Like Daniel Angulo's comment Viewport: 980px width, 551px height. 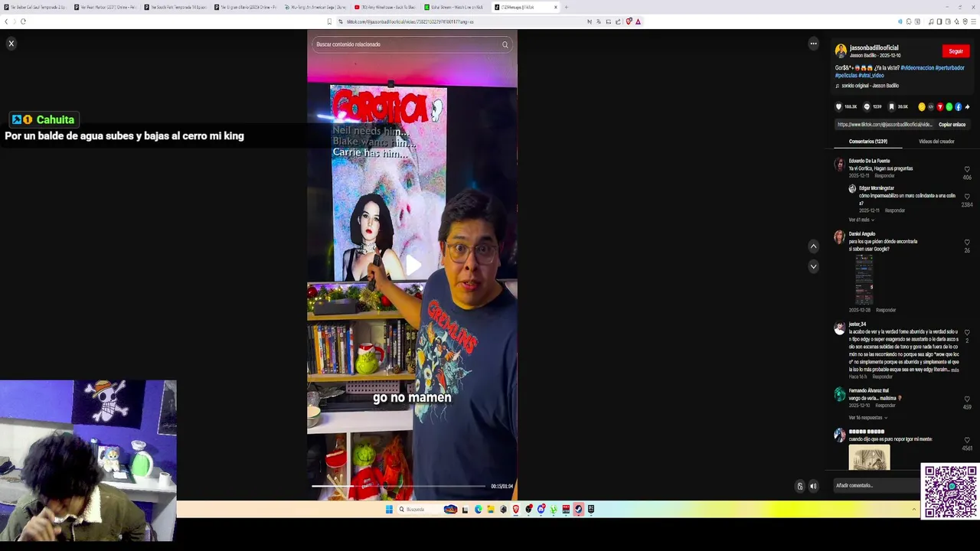[x=967, y=243]
